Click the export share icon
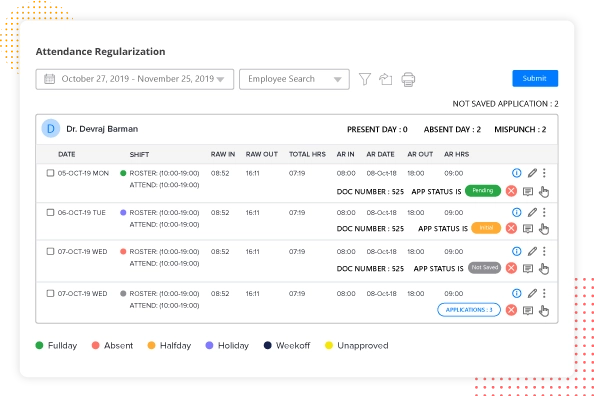Screen dimensions: 594x396 click(386, 79)
